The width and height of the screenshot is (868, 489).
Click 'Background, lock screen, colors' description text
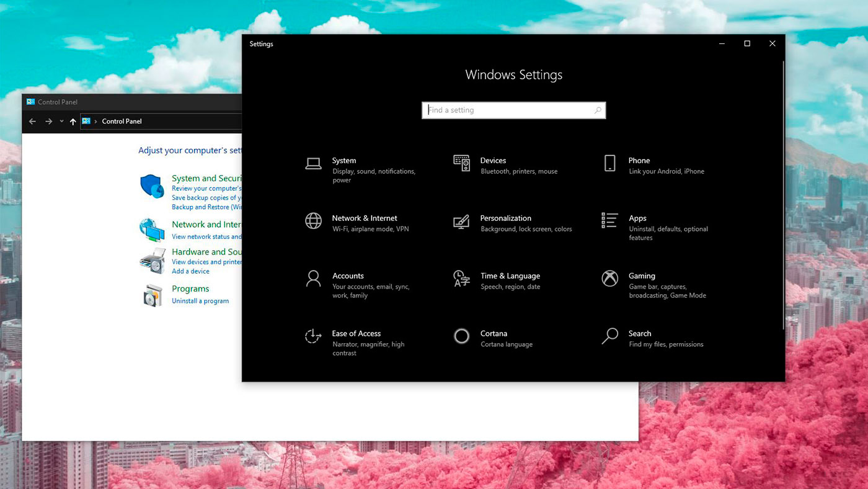[x=526, y=229]
